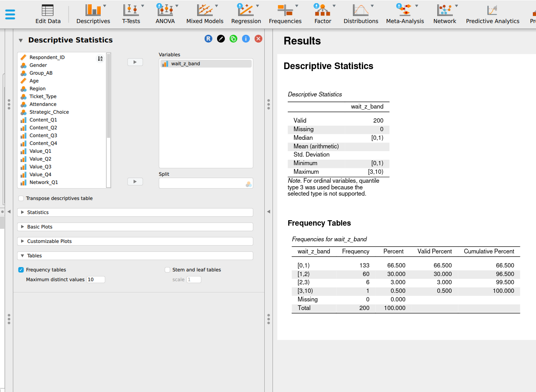The height and width of the screenshot is (392, 536).
Task: Open the Frequencies module menu
Action: click(x=285, y=14)
